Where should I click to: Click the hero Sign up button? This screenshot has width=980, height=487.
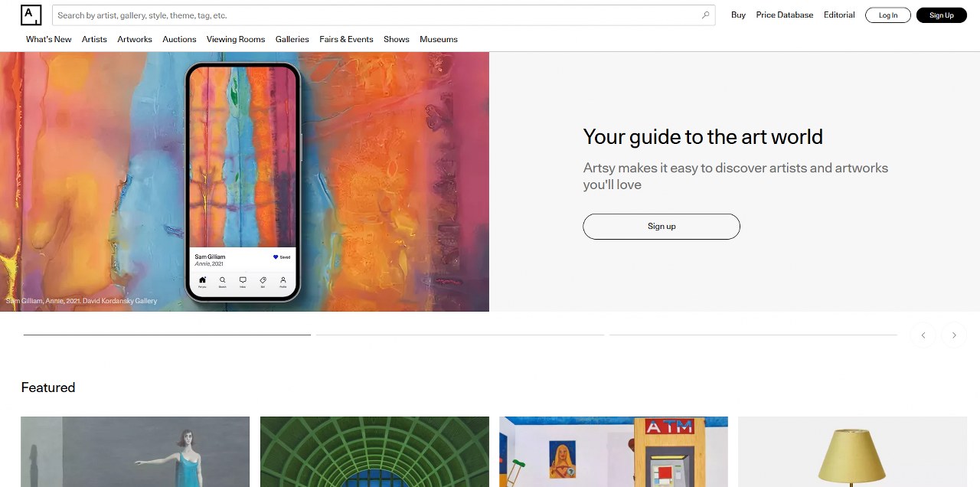(661, 227)
